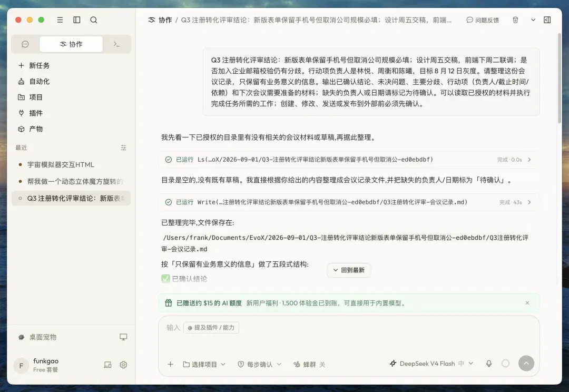
Task: Click the device icon next to funkgao
Action: pos(108,365)
